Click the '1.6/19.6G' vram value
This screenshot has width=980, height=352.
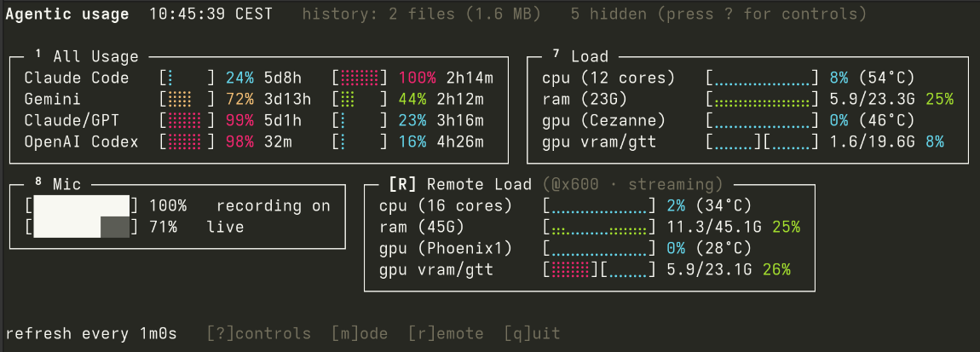[x=873, y=142]
